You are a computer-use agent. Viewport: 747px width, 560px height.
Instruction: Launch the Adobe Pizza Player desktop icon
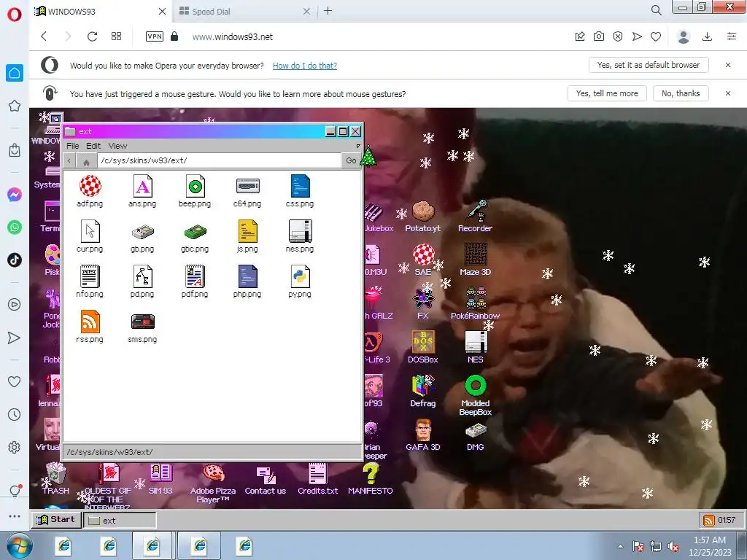[212, 474]
